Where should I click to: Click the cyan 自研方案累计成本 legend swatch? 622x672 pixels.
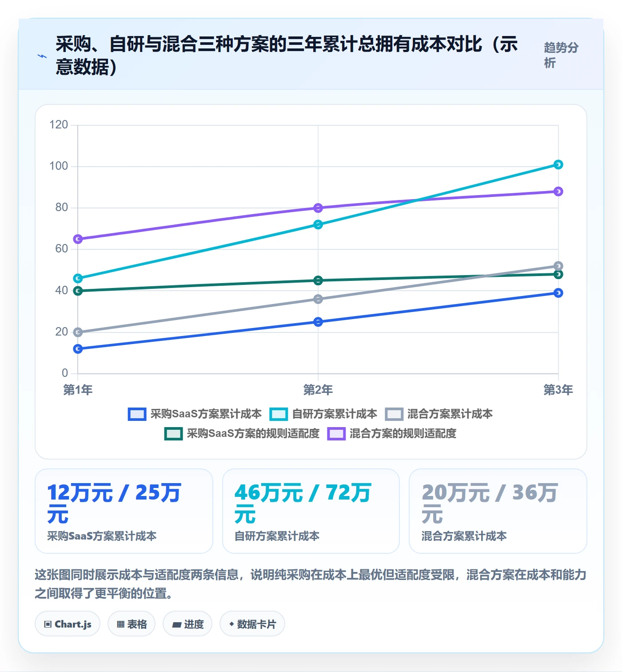point(279,414)
